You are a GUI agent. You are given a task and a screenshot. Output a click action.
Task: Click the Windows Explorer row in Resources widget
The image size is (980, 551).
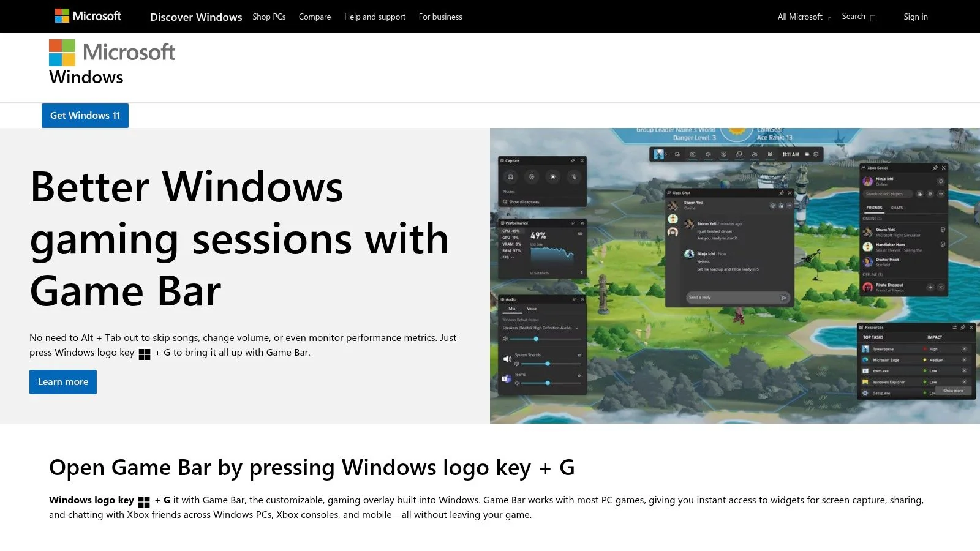click(x=914, y=382)
